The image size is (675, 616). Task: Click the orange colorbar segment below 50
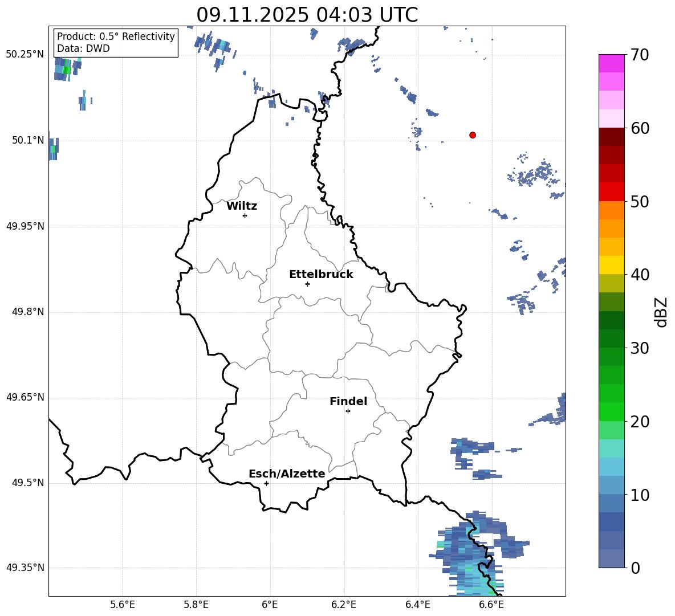(x=612, y=210)
